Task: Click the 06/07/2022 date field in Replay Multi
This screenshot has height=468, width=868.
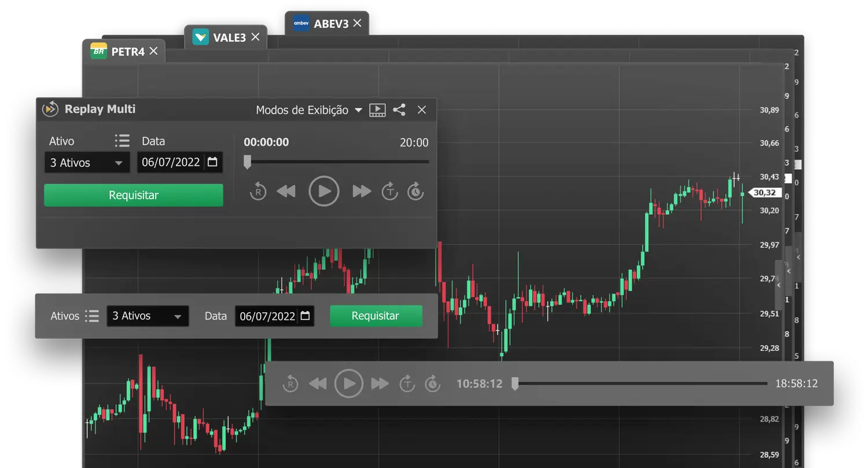Action: (171, 163)
